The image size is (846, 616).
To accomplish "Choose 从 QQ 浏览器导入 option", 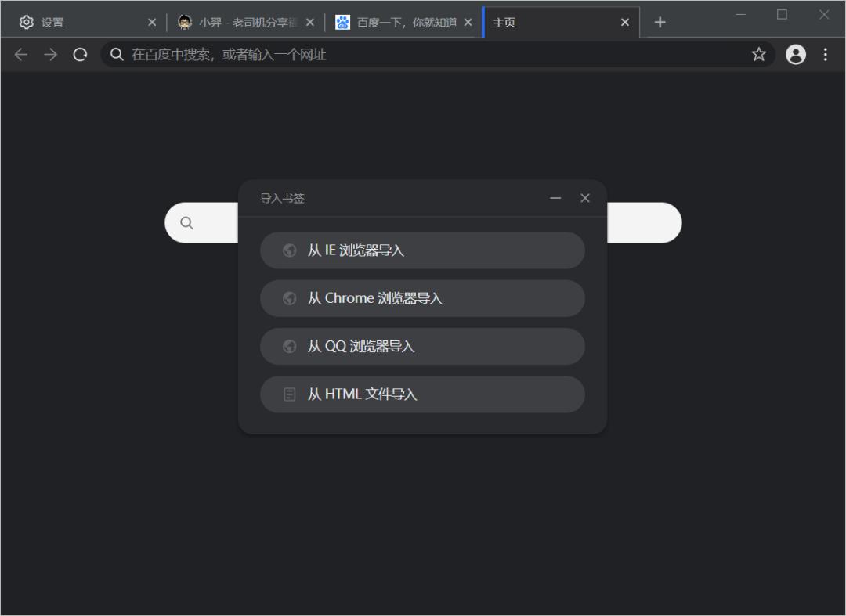I will 422,346.
